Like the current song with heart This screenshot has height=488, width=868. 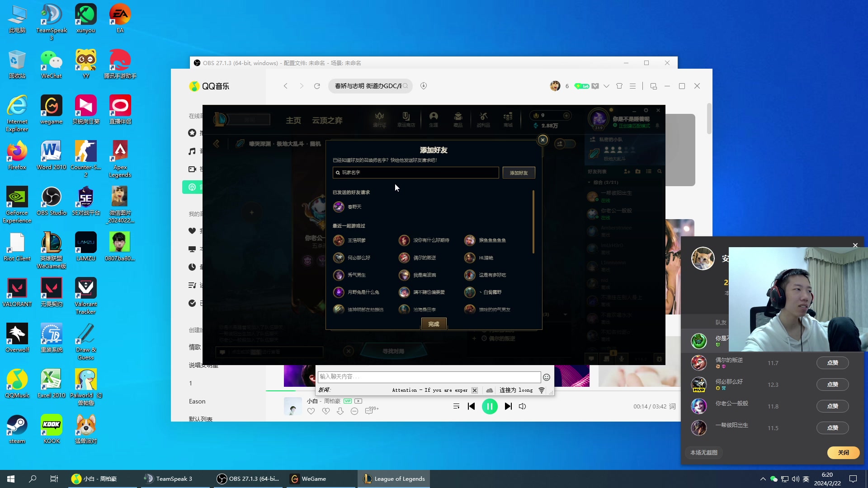point(311,411)
